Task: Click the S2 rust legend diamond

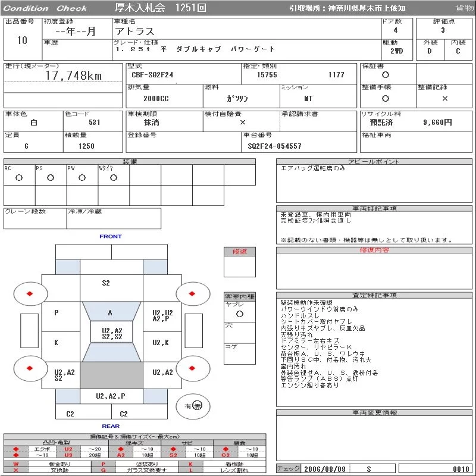Action: (x=173, y=449)
